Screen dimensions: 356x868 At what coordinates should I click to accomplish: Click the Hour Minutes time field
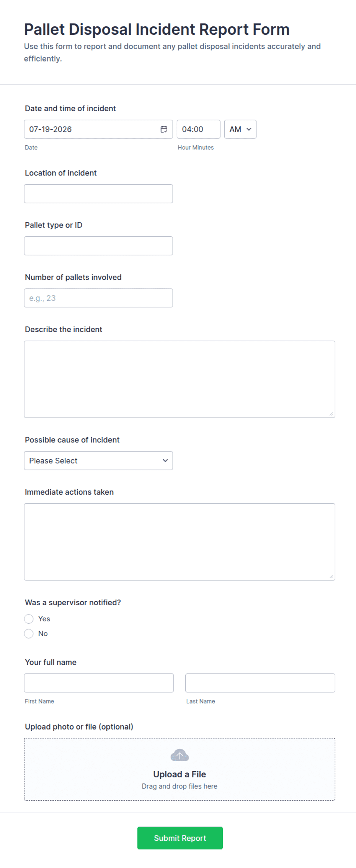click(198, 129)
